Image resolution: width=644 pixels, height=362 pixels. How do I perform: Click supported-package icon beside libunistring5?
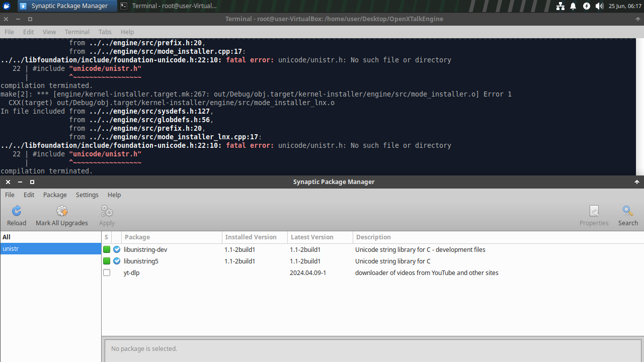117,261
